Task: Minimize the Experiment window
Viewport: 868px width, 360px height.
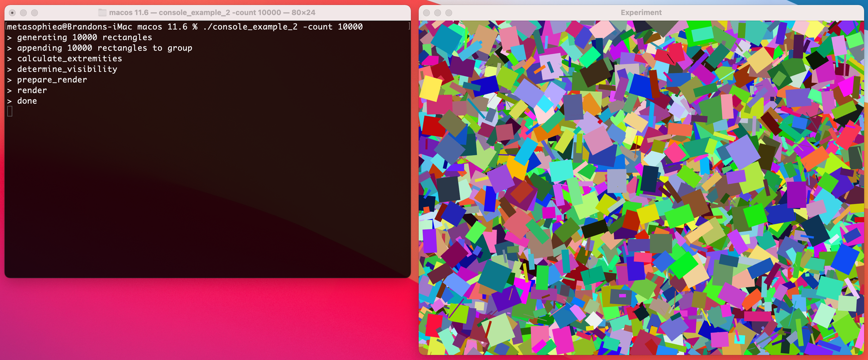Action: point(437,13)
